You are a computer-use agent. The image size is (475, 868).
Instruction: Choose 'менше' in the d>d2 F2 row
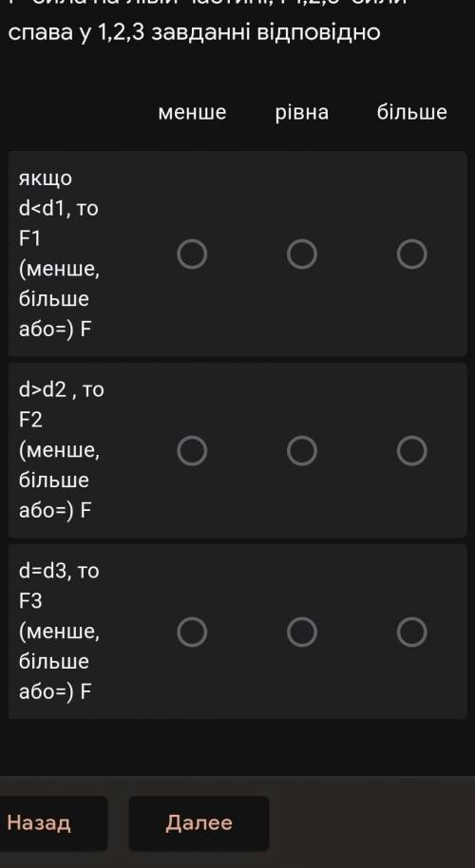[192, 450]
